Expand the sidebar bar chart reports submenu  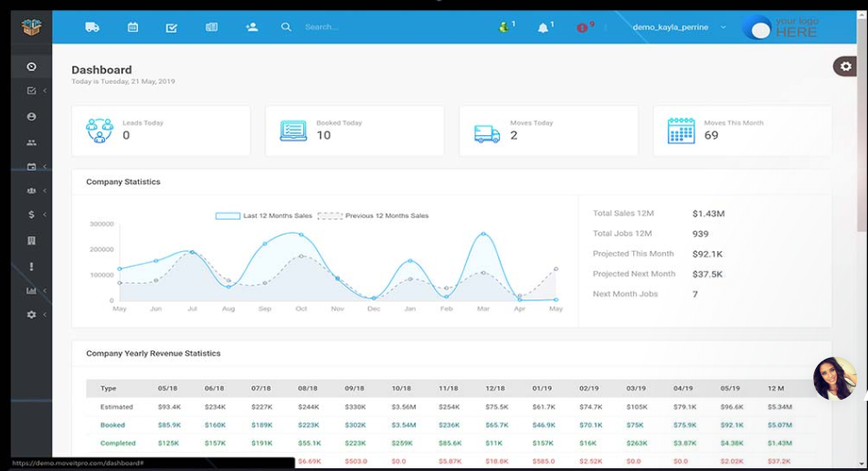pyautogui.click(x=32, y=291)
